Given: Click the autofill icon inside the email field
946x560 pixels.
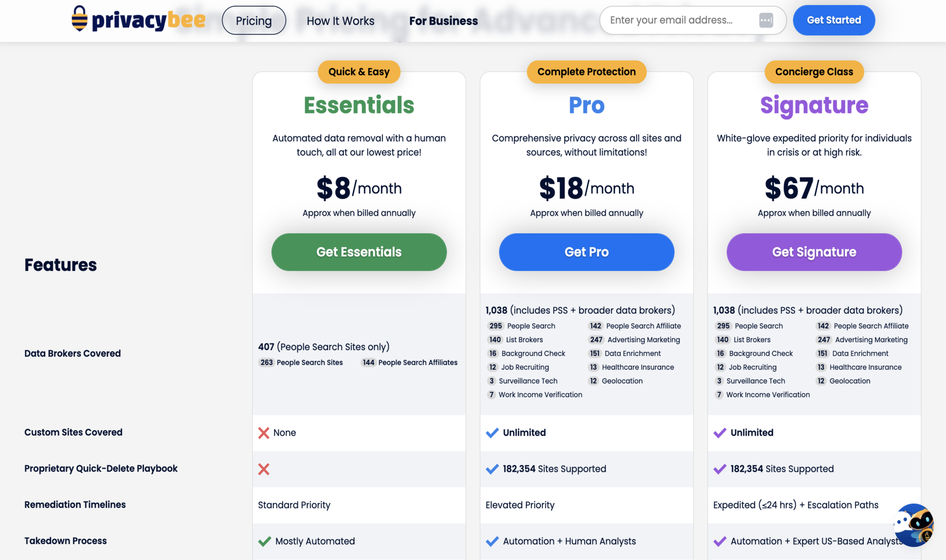Looking at the screenshot, I should point(766,20).
